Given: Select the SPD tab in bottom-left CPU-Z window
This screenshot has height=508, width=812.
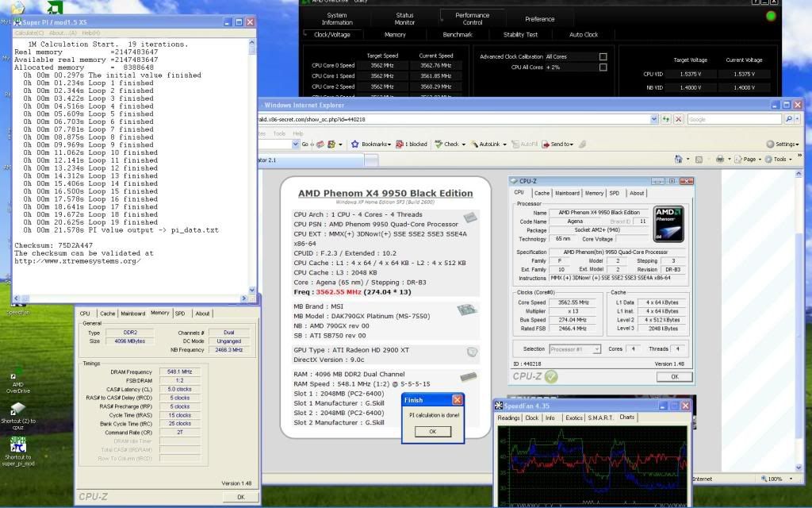Looking at the screenshot, I should tap(180, 313).
